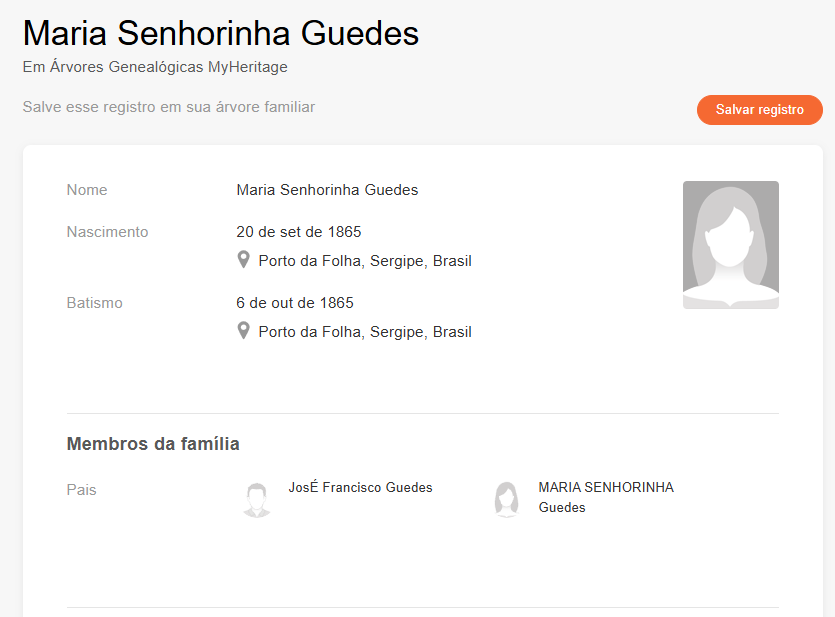Click the location pin beside the Batismo place
Image resolution: width=835 pixels, height=617 pixels.
(243, 330)
